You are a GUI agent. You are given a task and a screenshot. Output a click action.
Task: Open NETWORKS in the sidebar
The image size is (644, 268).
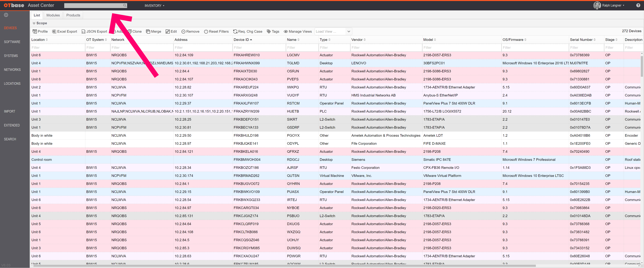[x=12, y=70]
